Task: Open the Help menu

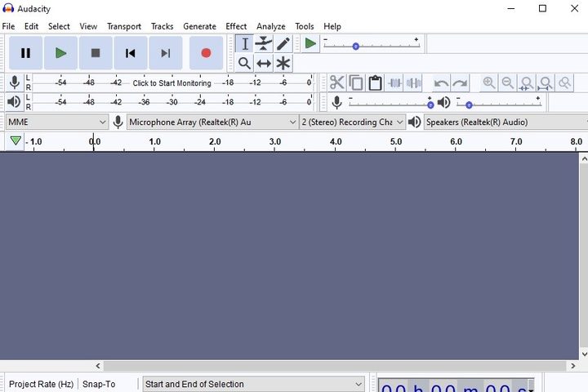Action: coord(332,26)
